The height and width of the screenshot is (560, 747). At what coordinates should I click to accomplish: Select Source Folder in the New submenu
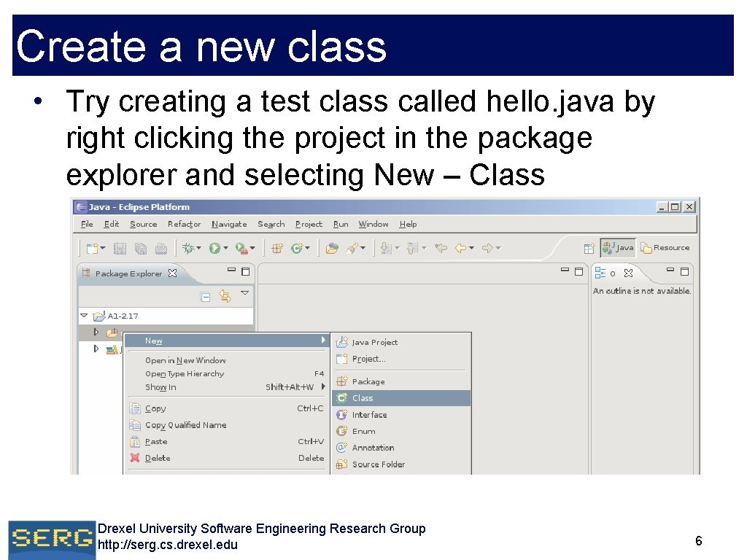coord(401,464)
